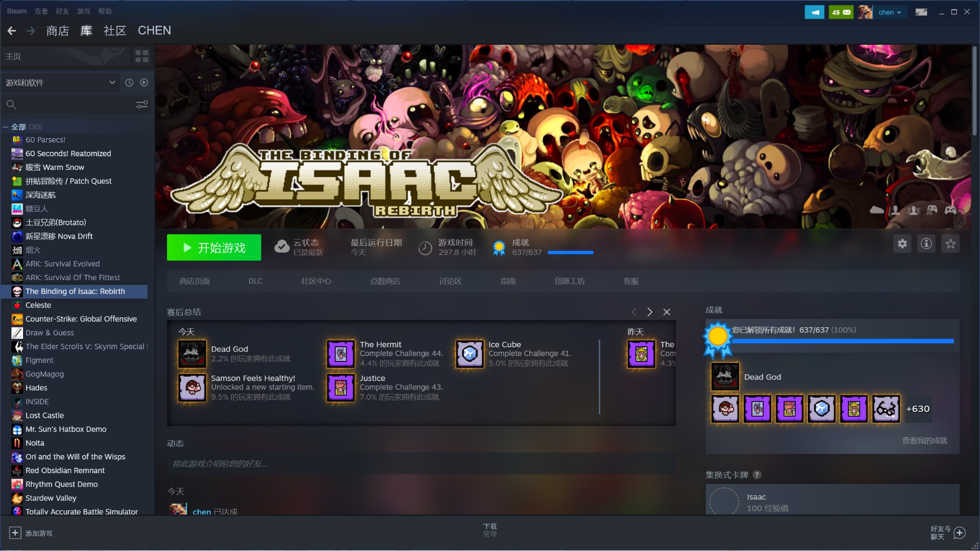980x551 pixels.
Task: Click Samson Feels Healthy! achievement icon
Action: [x=192, y=387]
